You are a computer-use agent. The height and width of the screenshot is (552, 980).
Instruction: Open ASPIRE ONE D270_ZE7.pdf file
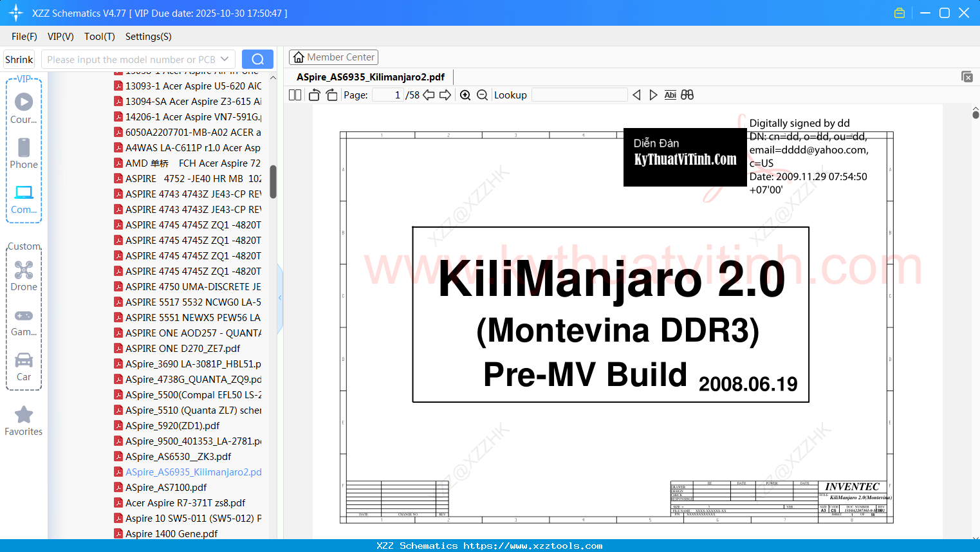(177, 348)
